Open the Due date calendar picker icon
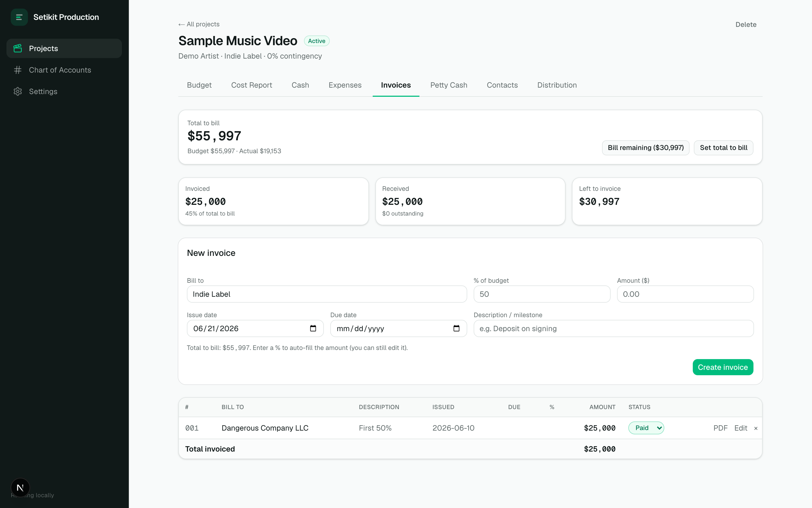This screenshot has height=508, width=812. coord(456,328)
